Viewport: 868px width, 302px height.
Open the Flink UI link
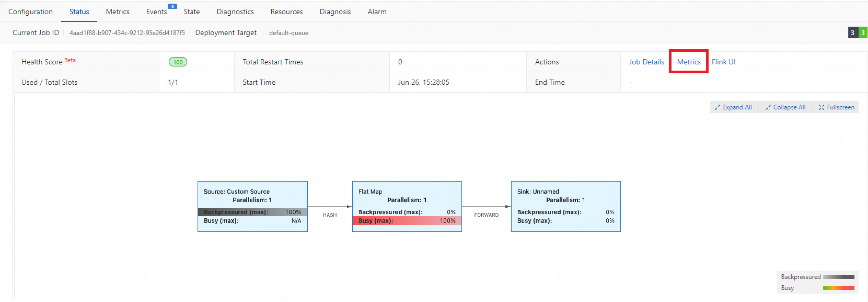tap(723, 62)
